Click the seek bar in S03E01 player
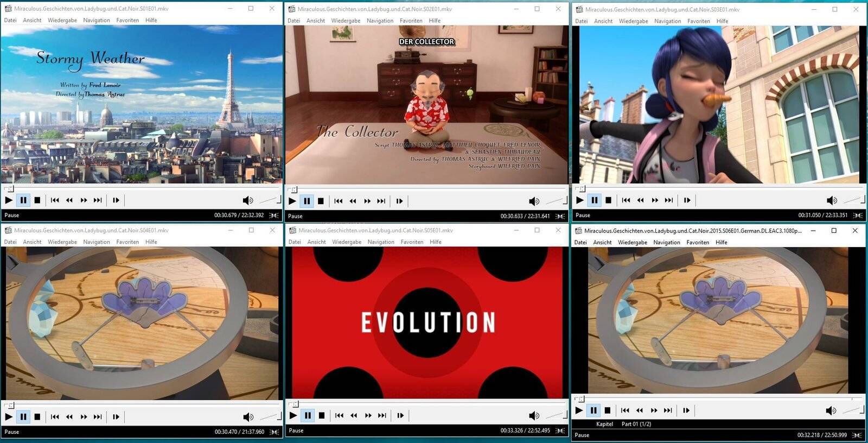This screenshot has height=443, width=868. [719, 188]
